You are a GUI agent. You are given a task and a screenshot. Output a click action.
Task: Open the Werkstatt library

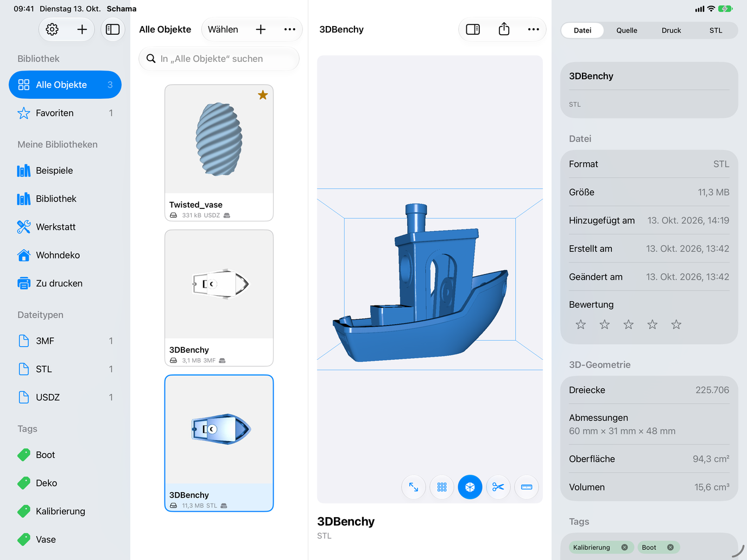click(x=65, y=227)
